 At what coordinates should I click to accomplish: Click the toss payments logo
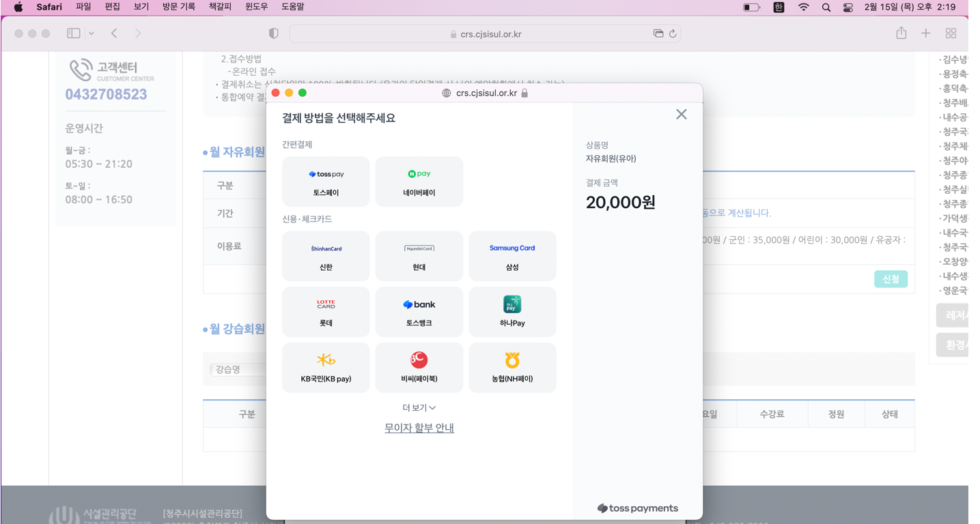[637, 508]
